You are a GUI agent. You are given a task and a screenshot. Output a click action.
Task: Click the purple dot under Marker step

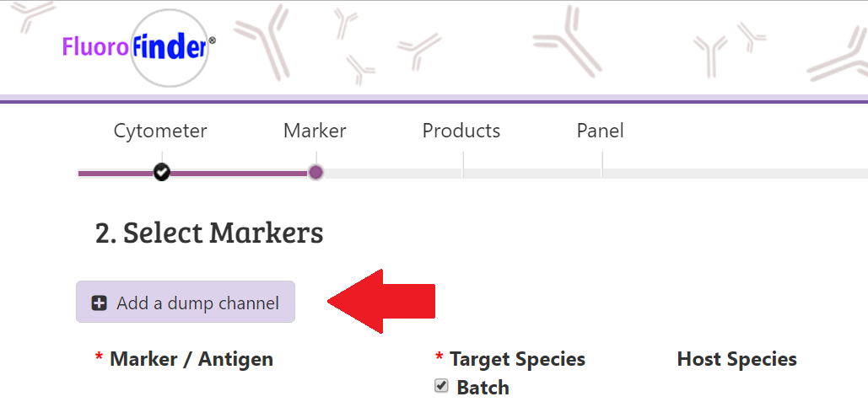[315, 172]
